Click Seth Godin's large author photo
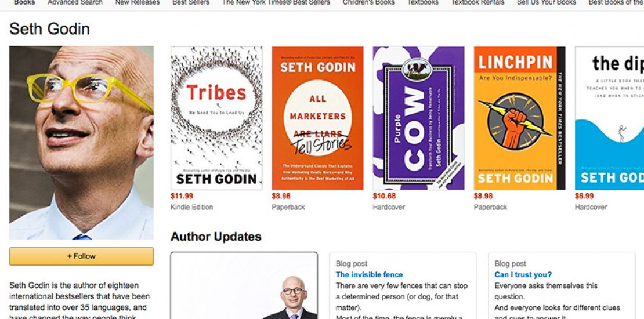 click(81, 143)
